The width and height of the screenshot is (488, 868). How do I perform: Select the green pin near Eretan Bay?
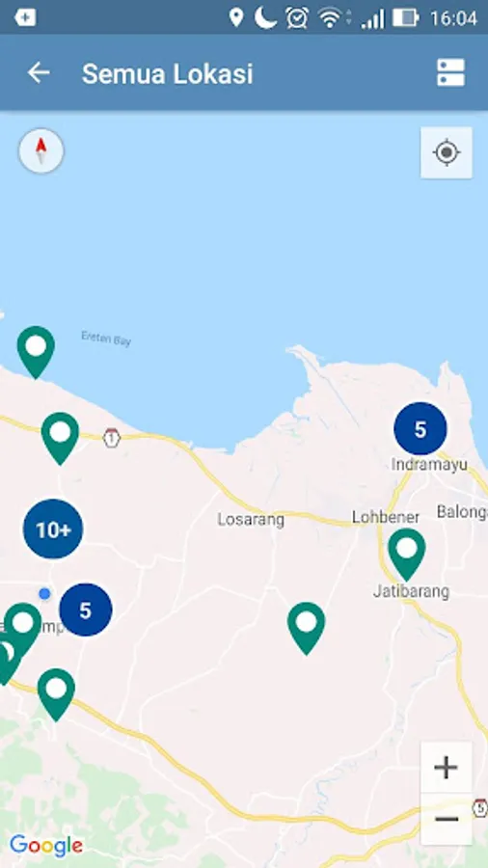pos(36,352)
